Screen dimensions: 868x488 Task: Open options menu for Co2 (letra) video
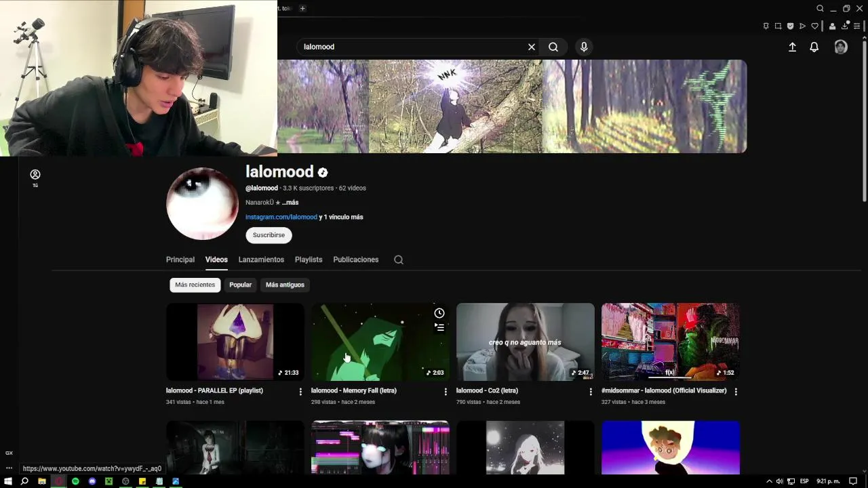(591, 392)
